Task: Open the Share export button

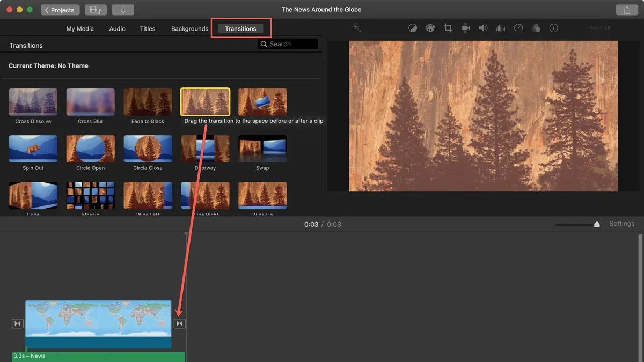Action: click(627, 10)
